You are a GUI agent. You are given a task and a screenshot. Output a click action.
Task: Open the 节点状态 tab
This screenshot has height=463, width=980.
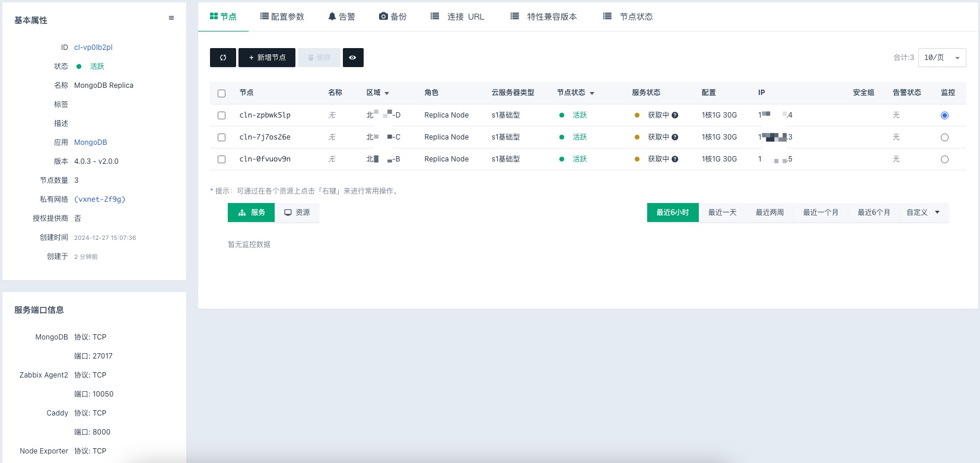tap(628, 17)
